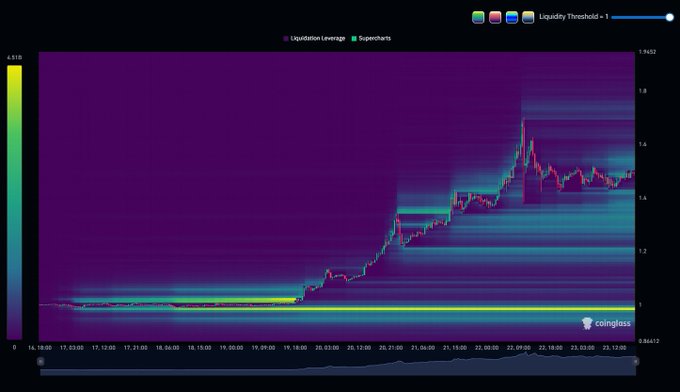This screenshot has height=392, width=680.
Task: Select the cyan-blue heatmap color theme
Action: 512,17
